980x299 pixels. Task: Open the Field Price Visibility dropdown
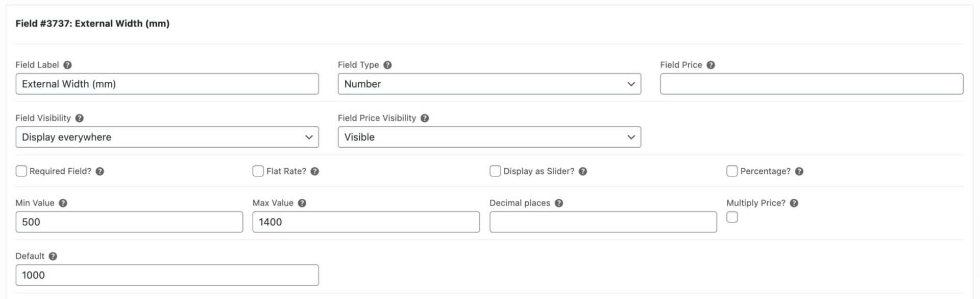(x=489, y=137)
